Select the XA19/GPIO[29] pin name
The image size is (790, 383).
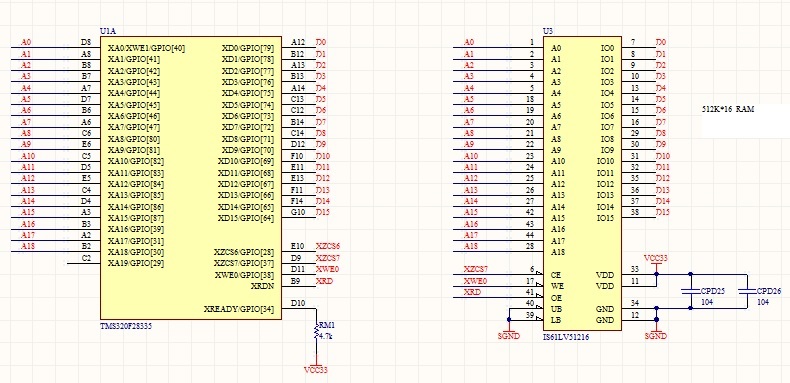(x=136, y=263)
